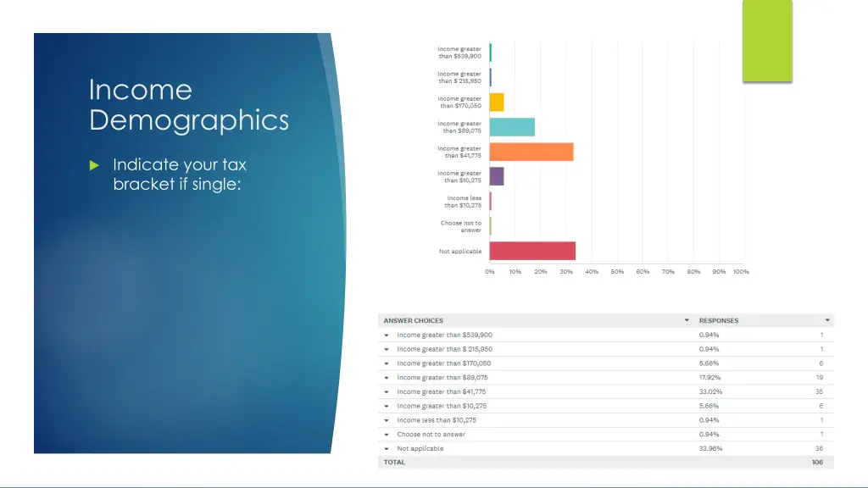Click 'Income greater than $41,775' table row text
868x488 pixels.
coord(441,391)
